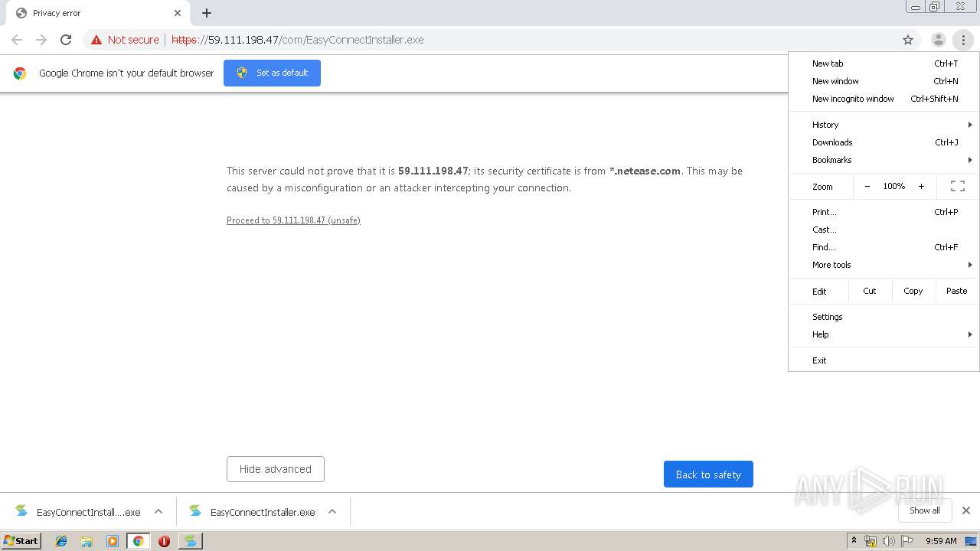Click the Back to safety button
The image size is (980, 551).
tap(708, 474)
